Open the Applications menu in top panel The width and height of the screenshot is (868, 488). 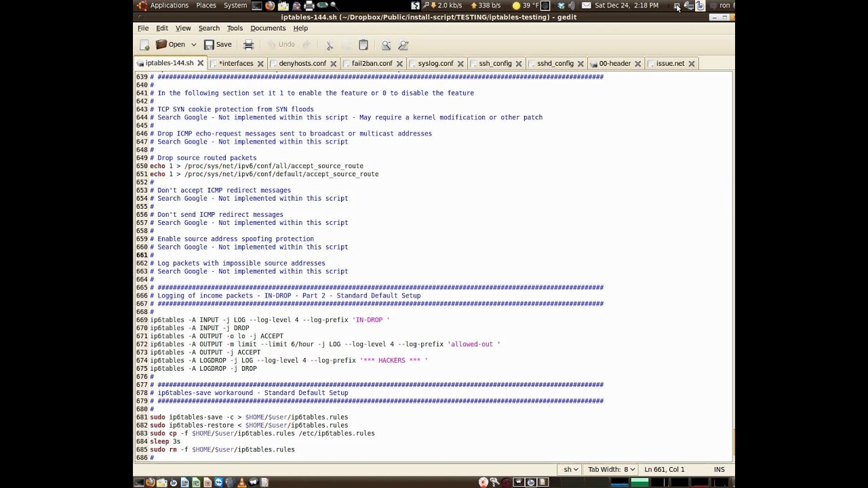pyautogui.click(x=169, y=5)
